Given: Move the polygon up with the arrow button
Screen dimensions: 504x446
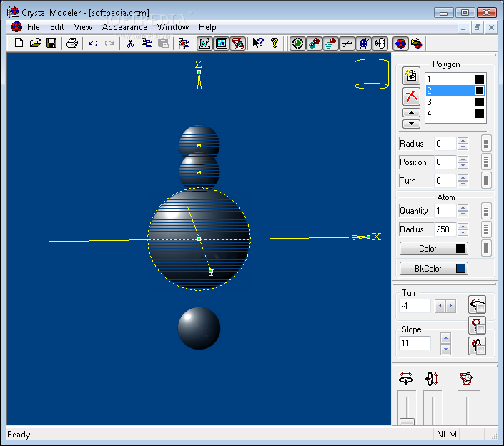Looking at the screenshot, I should click(x=412, y=112).
